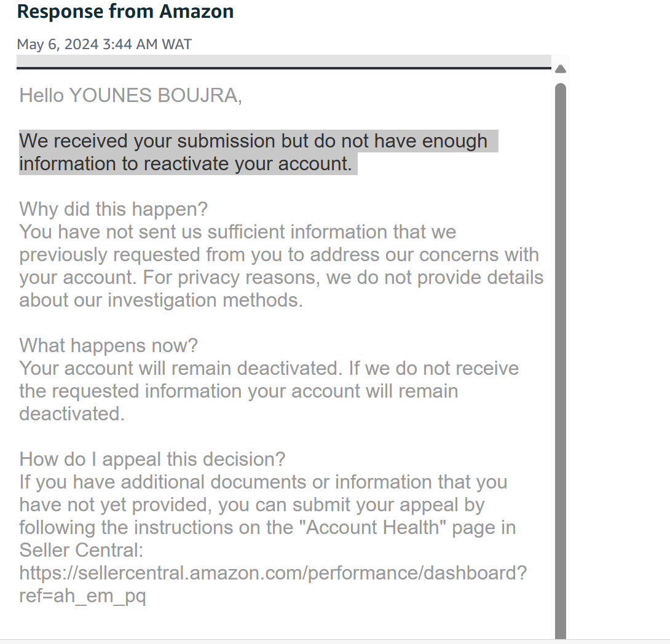Click the Why did this happen? heading

coord(113,210)
